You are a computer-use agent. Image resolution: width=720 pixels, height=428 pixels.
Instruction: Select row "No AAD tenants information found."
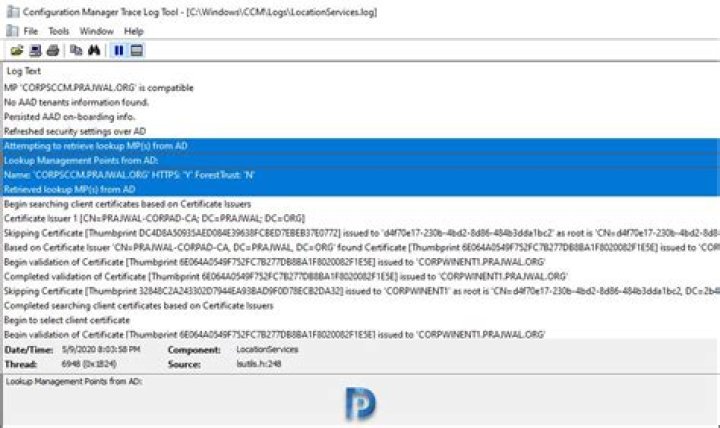tap(360, 102)
